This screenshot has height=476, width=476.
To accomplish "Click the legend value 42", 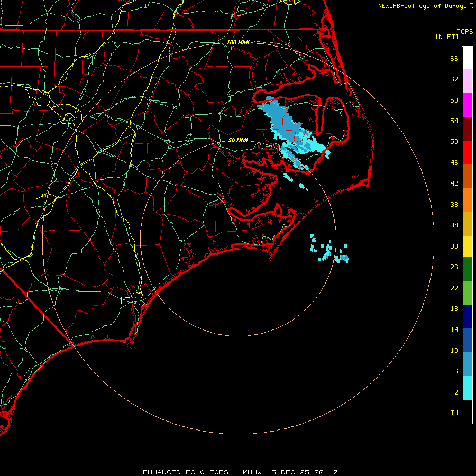I will click(454, 184).
